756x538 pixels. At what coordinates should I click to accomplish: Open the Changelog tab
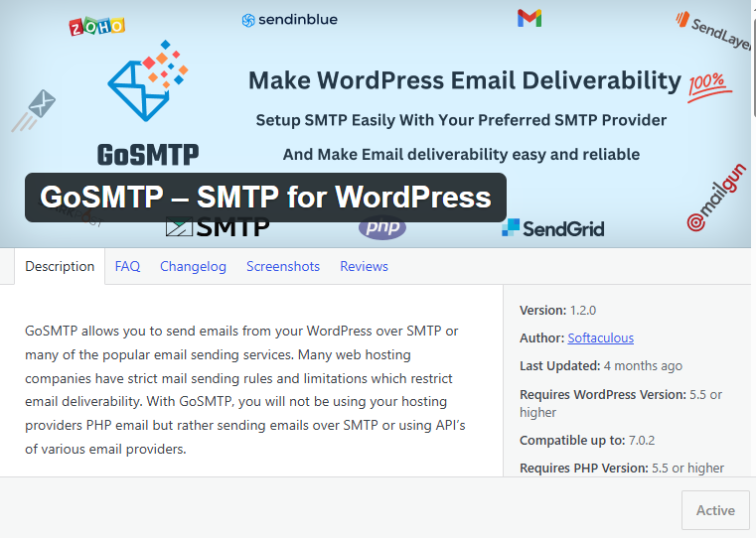(x=193, y=266)
